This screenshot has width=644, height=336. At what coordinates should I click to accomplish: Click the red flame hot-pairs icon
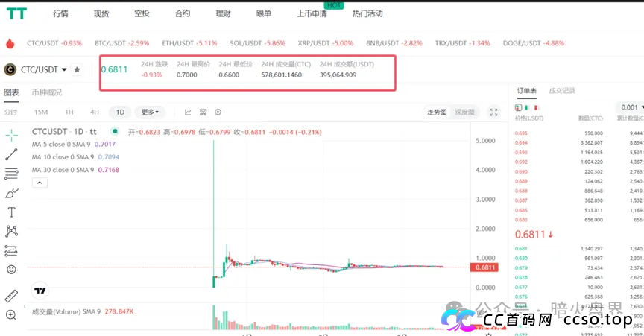click(10, 43)
